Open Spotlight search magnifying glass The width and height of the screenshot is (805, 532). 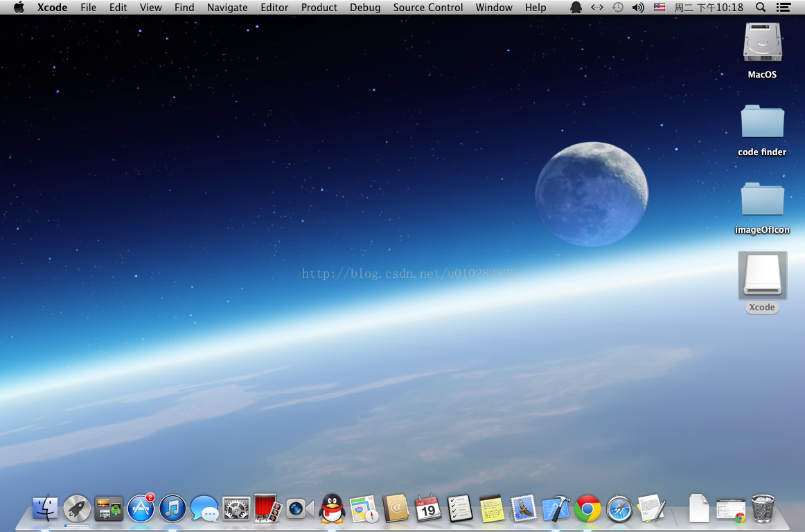(x=761, y=8)
